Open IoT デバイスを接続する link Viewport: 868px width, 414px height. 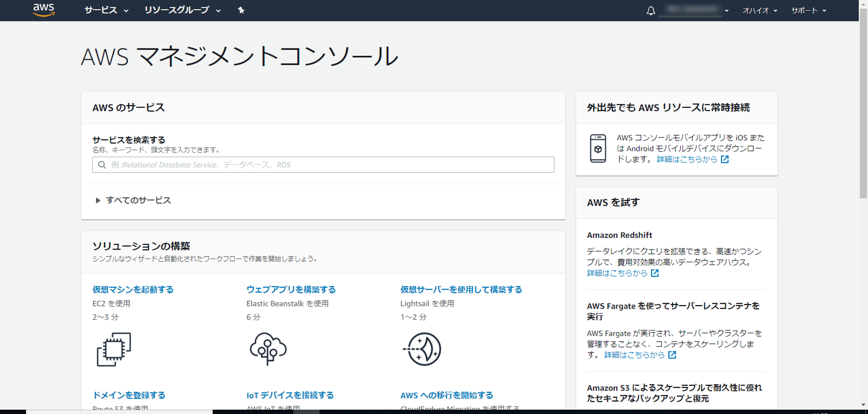coord(290,395)
